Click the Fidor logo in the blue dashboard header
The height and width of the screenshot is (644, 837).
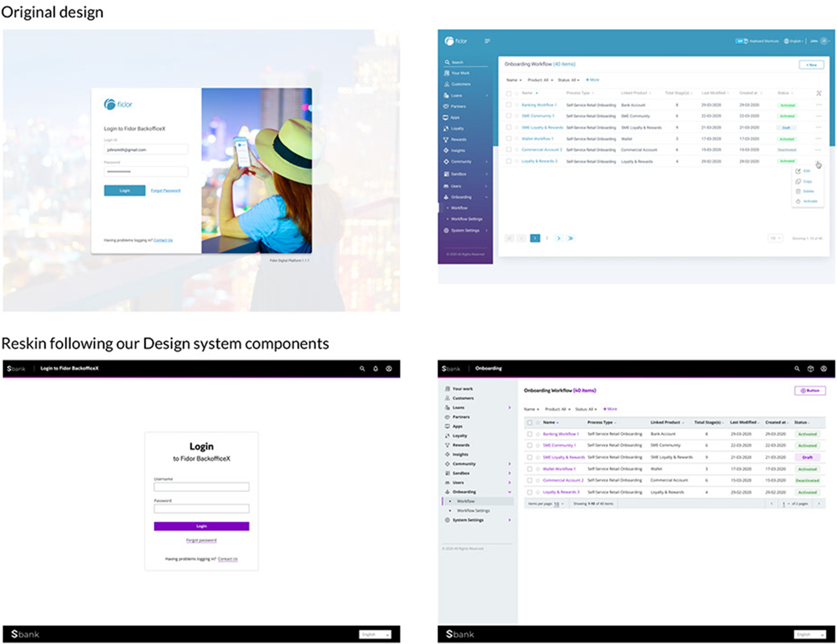[x=456, y=41]
